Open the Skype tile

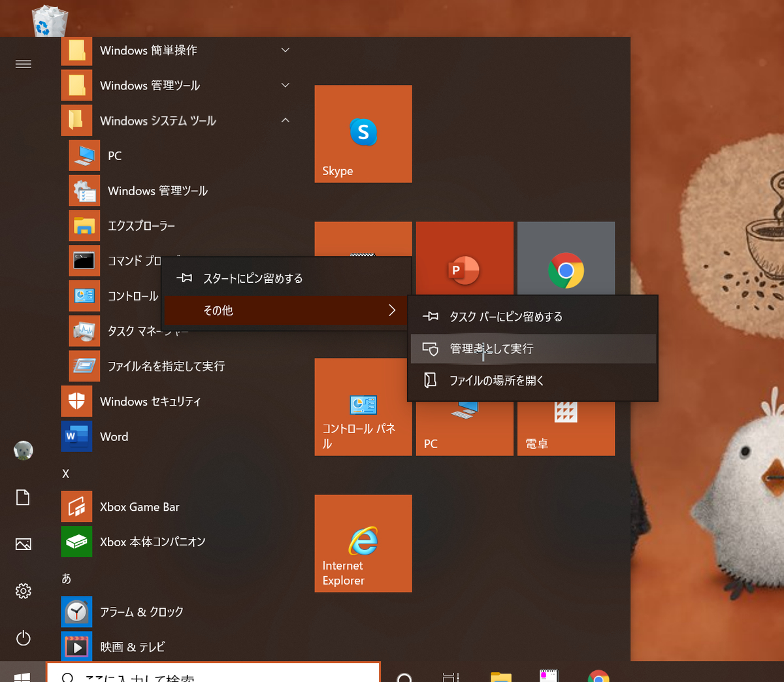[363, 134]
